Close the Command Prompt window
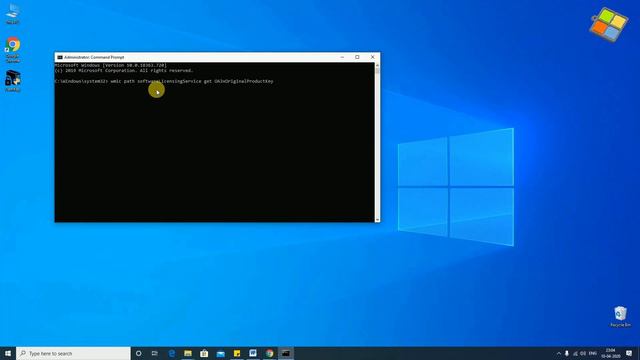The image size is (640, 360). pyautogui.click(x=372, y=57)
